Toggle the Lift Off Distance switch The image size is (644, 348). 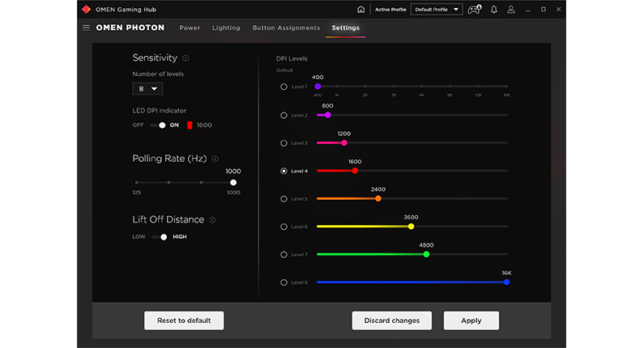(x=160, y=237)
